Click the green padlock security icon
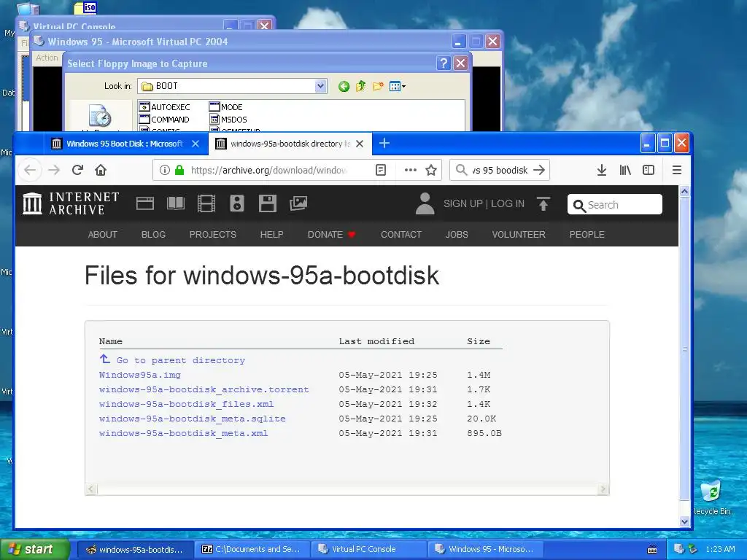Viewport: 747px width, 560px height. pos(179,170)
